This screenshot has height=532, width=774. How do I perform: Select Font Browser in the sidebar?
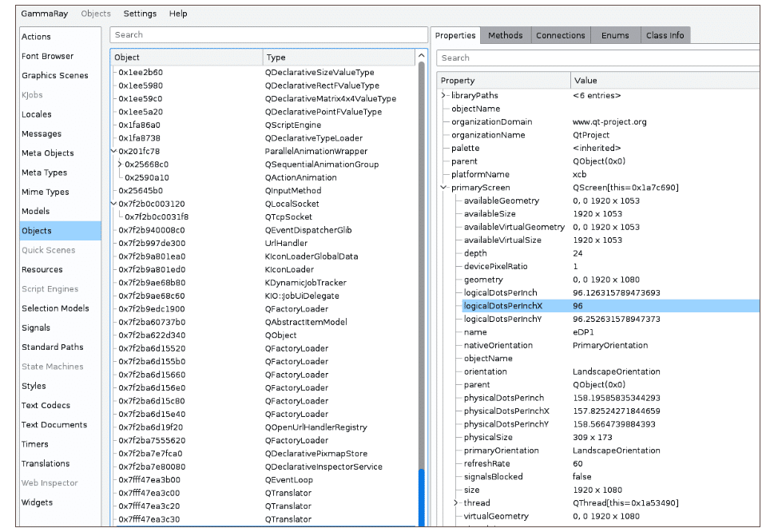coord(48,57)
